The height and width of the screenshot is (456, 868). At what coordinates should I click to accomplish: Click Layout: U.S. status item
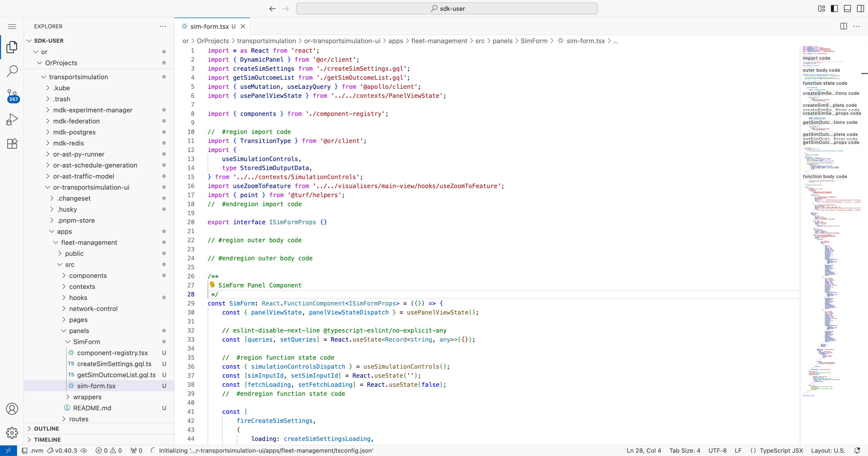[828, 451]
